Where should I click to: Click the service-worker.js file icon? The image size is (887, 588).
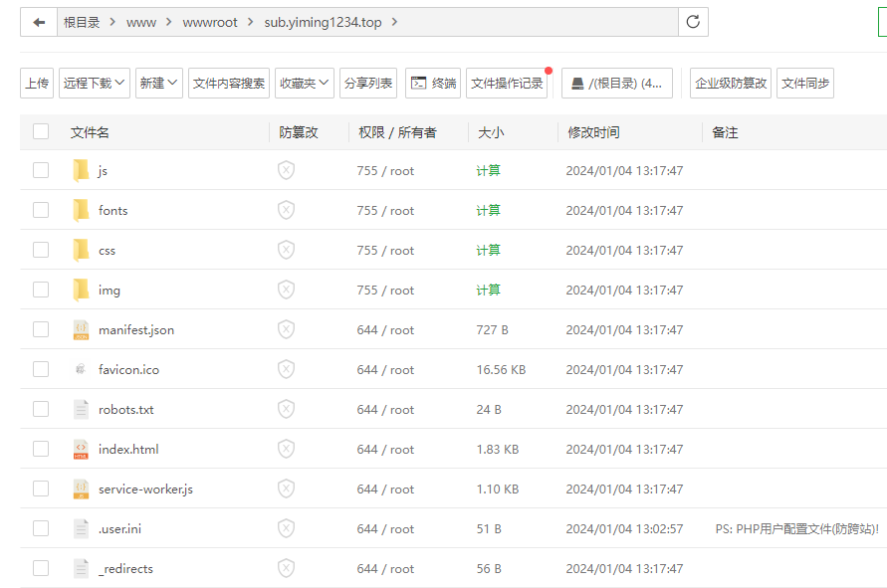pyautogui.click(x=81, y=490)
